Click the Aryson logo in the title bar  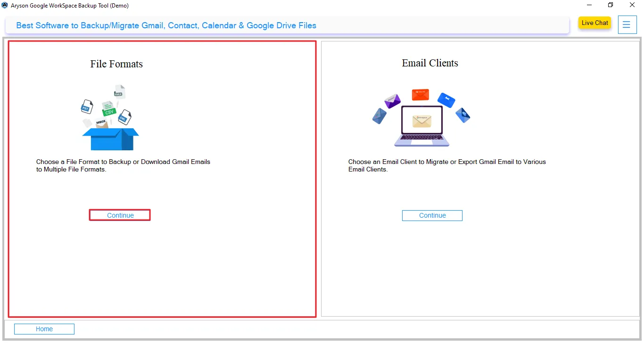coord(4,5)
